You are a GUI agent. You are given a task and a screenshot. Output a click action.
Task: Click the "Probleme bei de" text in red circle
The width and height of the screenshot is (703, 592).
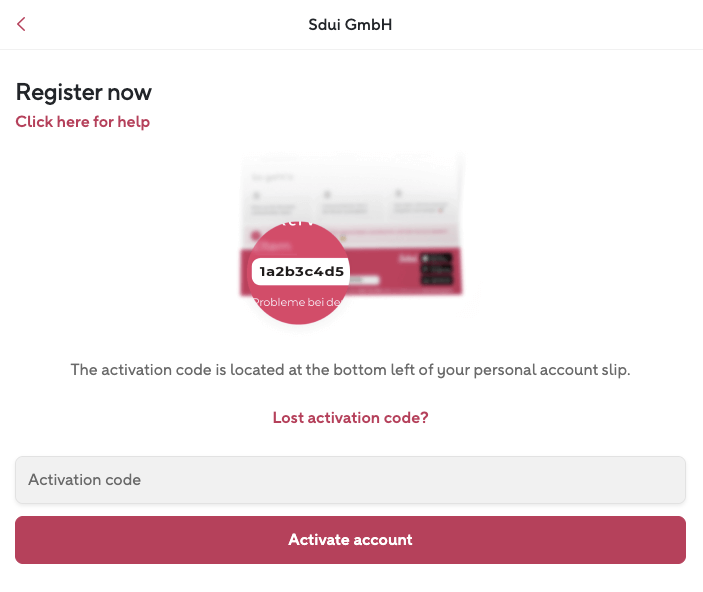[298, 301]
